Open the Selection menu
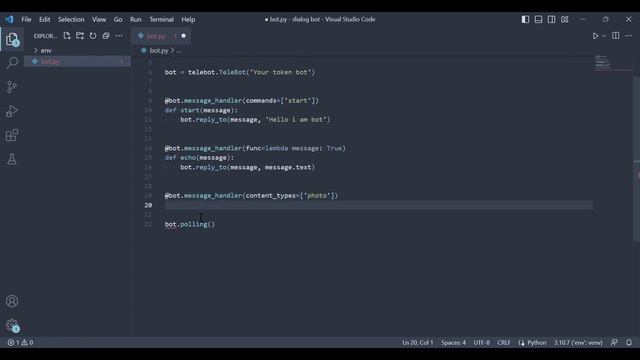This screenshot has height=360, width=640. tap(71, 19)
